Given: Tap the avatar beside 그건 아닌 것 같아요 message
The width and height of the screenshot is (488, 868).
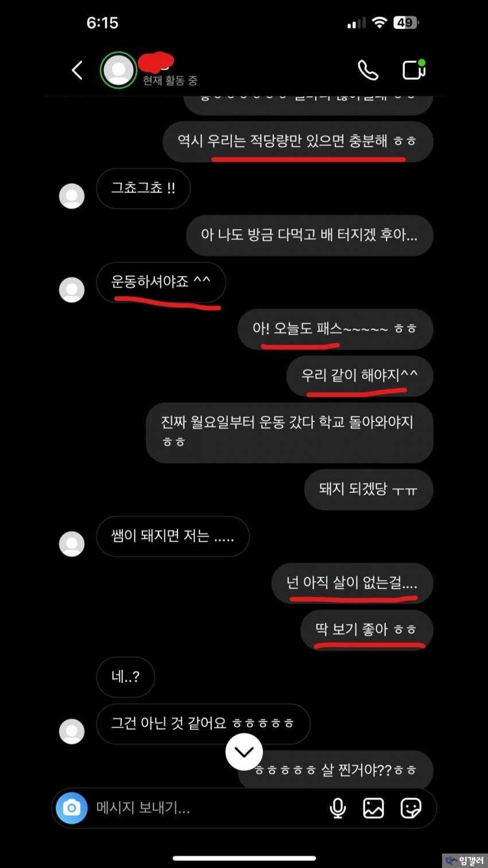Looking at the screenshot, I should (72, 731).
